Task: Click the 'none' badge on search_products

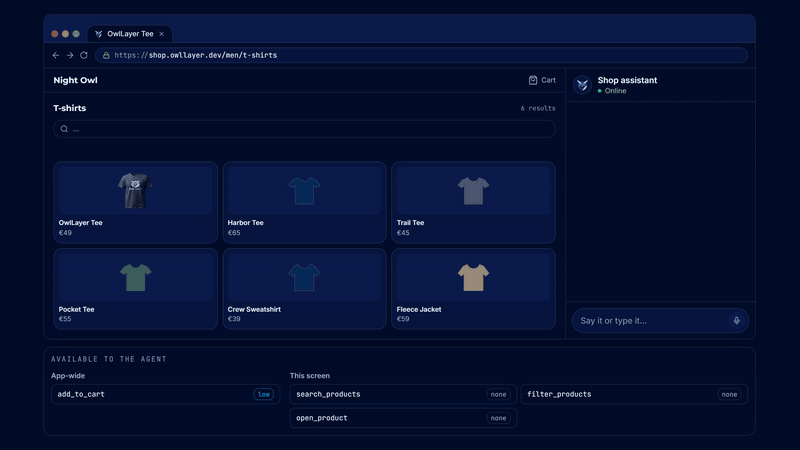Action: coord(498,394)
